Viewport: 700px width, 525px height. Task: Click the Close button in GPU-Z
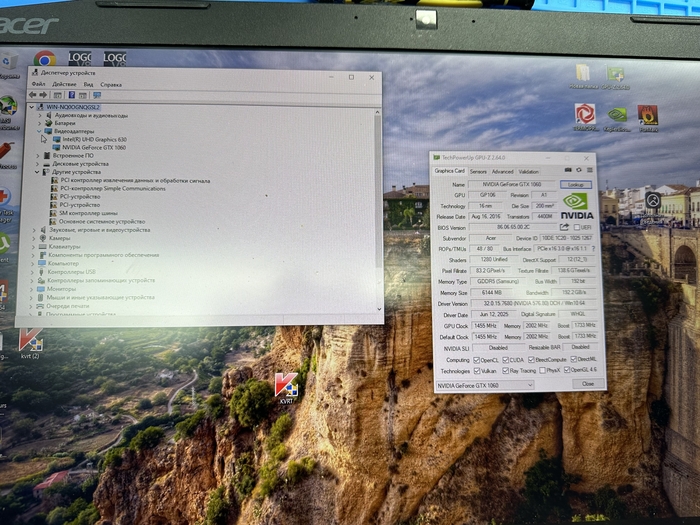pos(588,383)
